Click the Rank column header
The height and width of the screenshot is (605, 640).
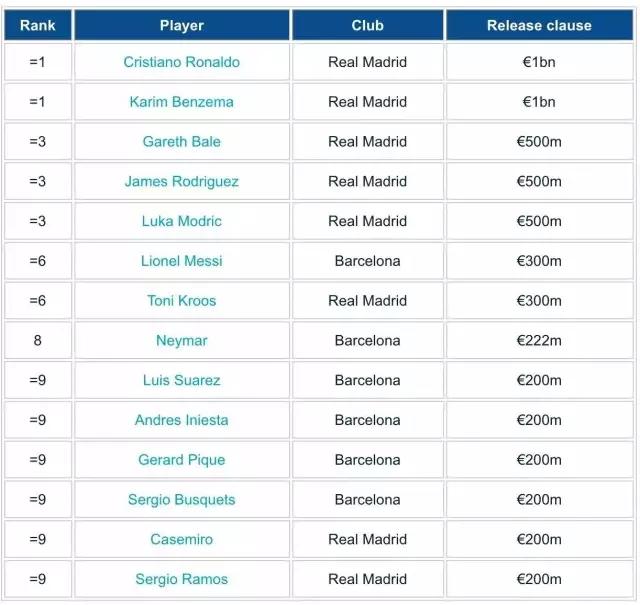tap(37, 25)
